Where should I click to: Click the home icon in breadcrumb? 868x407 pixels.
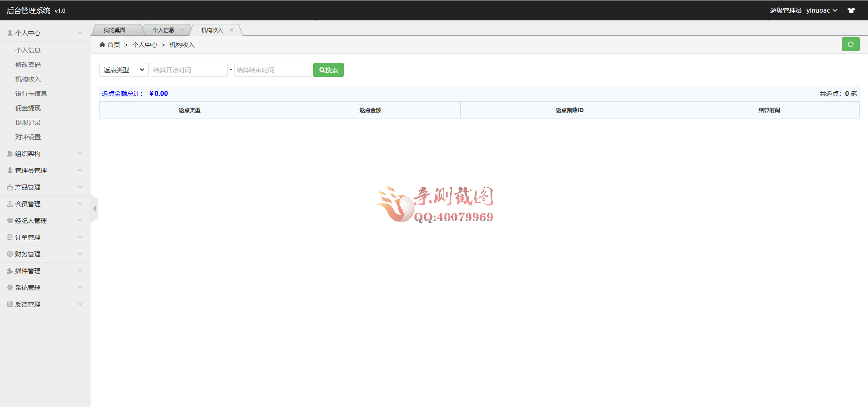pyautogui.click(x=102, y=45)
